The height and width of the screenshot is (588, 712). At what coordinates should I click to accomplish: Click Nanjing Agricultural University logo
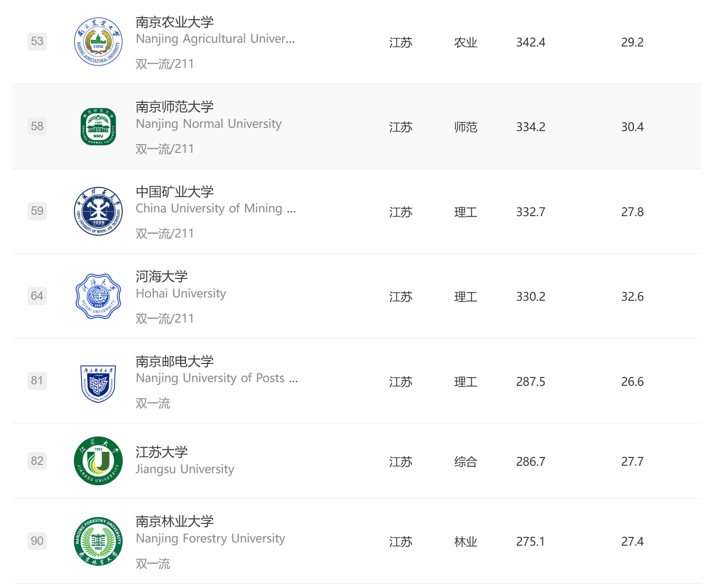98,42
